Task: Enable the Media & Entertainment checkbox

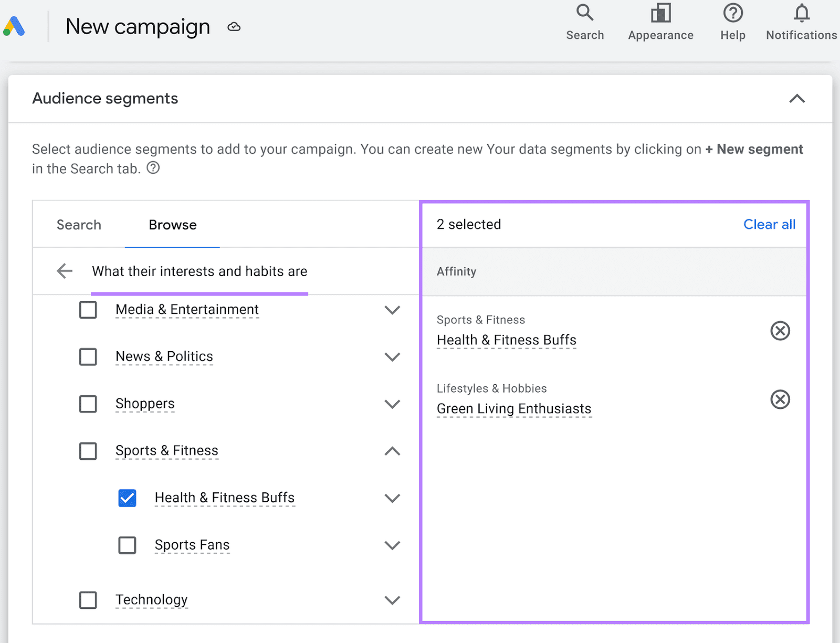Action: (x=88, y=310)
